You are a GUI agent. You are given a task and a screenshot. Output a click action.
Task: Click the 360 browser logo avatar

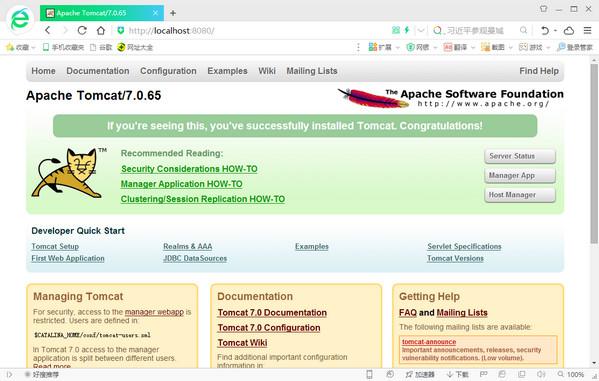(x=19, y=19)
